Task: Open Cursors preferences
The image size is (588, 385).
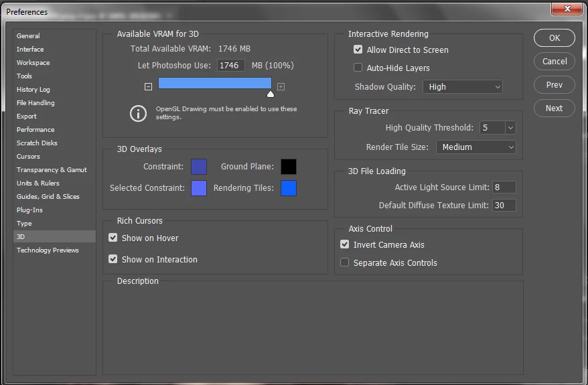Action: click(54, 156)
